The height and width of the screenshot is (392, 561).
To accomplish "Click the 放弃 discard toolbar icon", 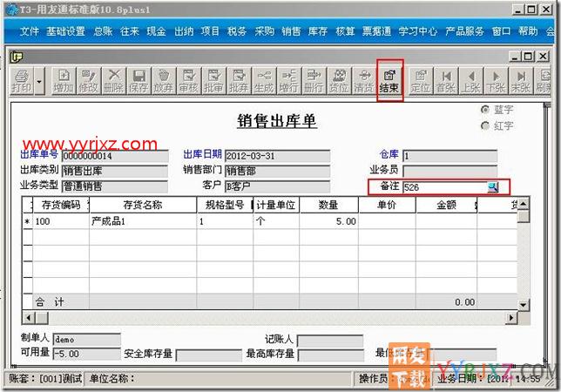I will 164,81.
